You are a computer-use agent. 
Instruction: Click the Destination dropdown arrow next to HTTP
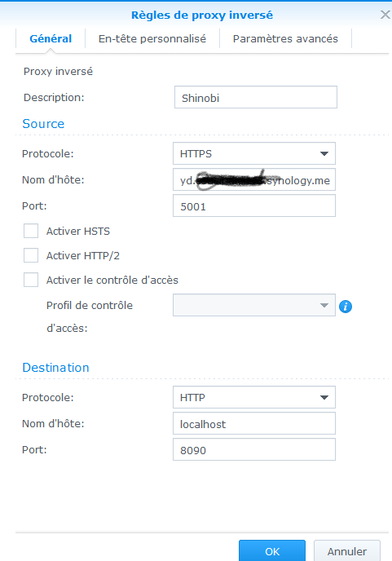coord(324,397)
